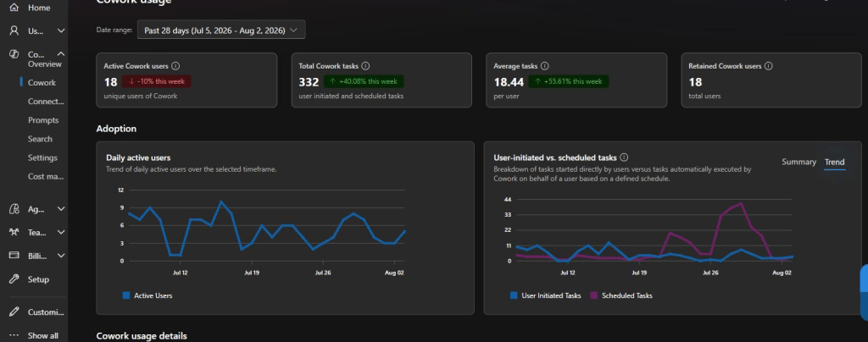Select Cowork in the sidebar
Screen dimensions: 868x342
click(x=42, y=83)
